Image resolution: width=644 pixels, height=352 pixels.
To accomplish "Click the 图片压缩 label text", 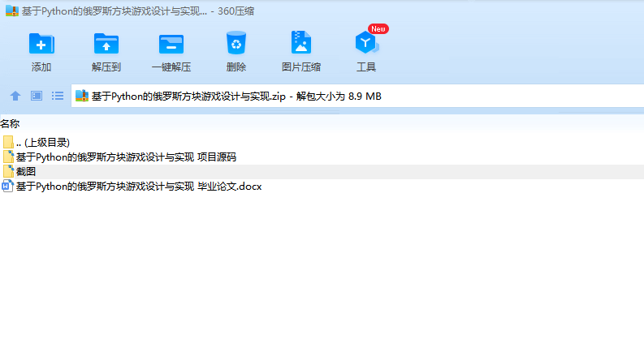I will click(301, 67).
